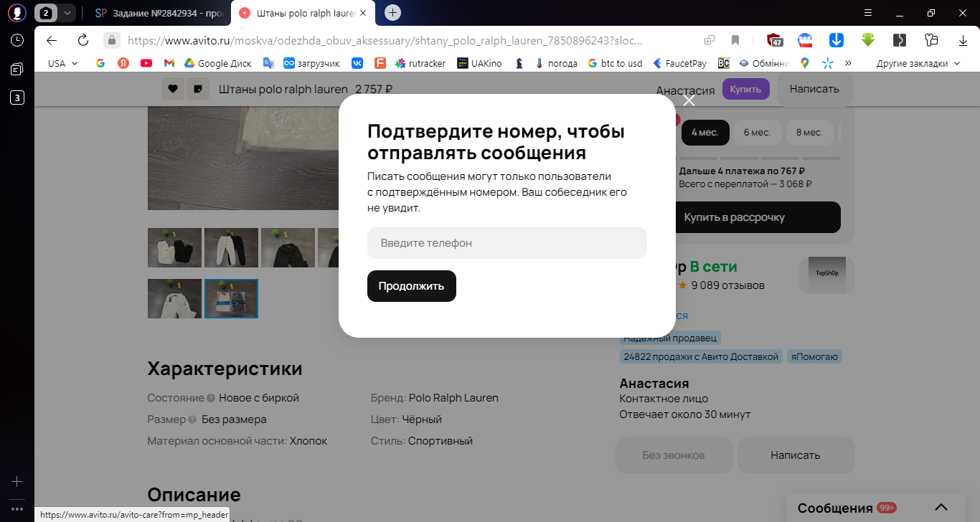Click the Без звонков button

tap(674, 455)
